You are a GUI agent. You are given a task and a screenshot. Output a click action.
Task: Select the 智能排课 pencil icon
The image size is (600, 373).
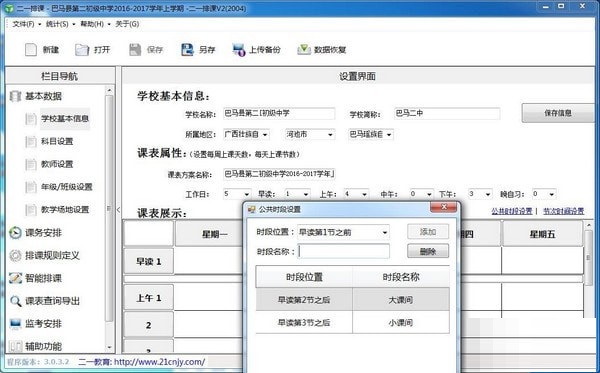[15, 278]
